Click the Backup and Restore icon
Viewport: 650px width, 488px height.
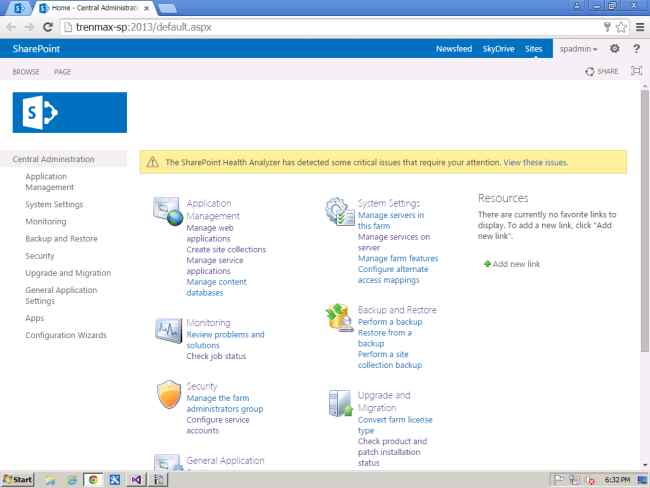point(340,318)
